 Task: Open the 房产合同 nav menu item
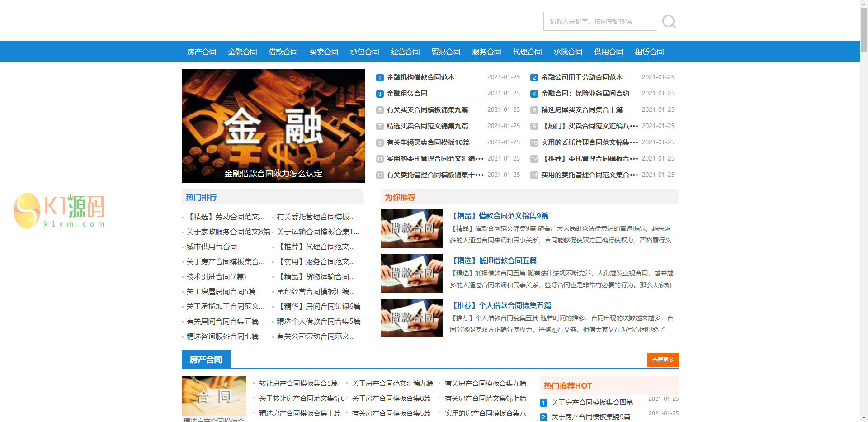[x=202, y=52]
